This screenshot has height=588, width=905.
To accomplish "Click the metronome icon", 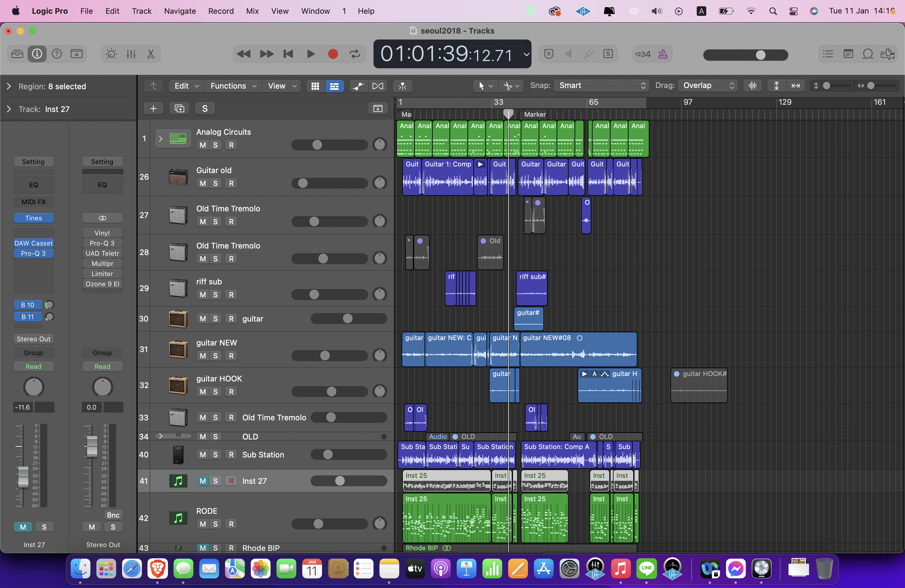I will (663, 54).
